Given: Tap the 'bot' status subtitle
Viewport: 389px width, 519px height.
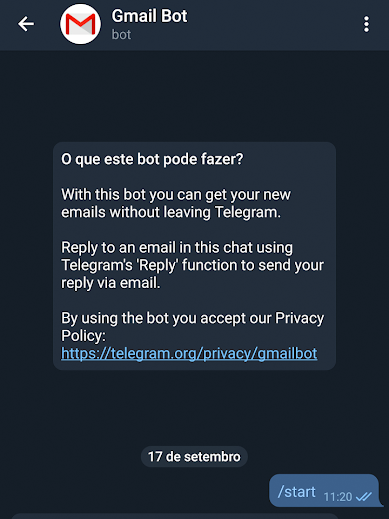Looking at the screenshot, I should pyautogui.click(x=121, y=35).
